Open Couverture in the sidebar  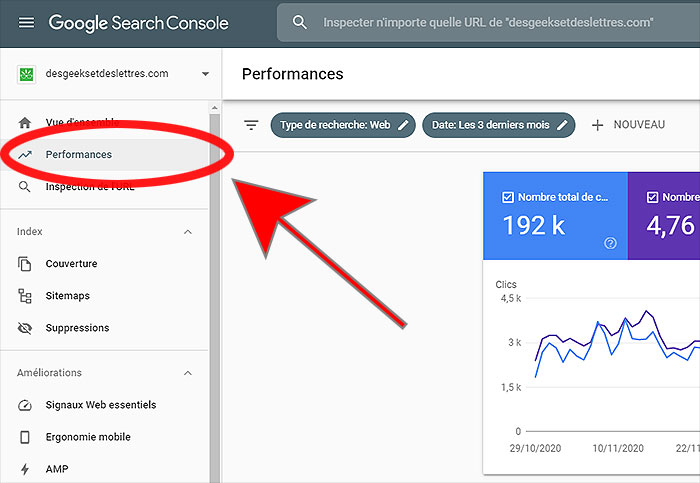point(104,264)
